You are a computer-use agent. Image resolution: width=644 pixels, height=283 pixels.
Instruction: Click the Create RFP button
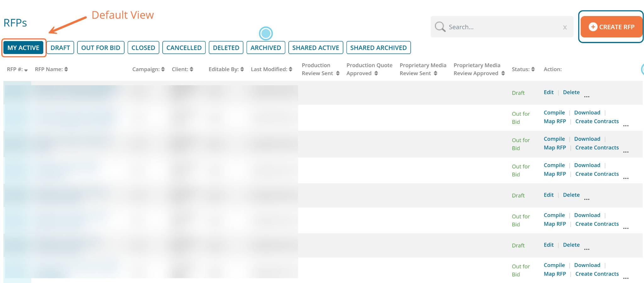pos(611,27)
